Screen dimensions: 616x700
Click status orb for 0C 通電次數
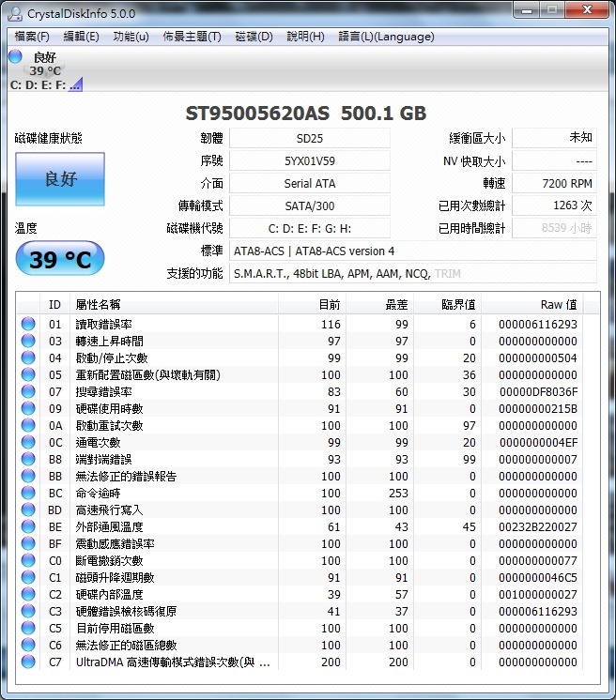(x=28, y=442)
